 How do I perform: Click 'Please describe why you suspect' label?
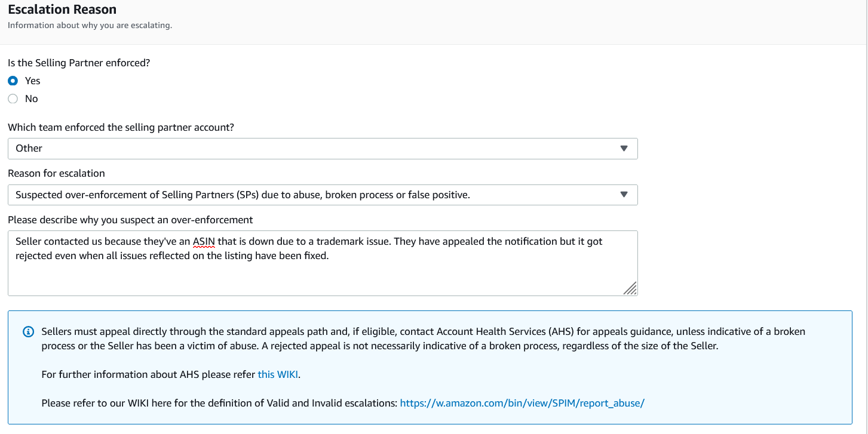pos(130,220)
